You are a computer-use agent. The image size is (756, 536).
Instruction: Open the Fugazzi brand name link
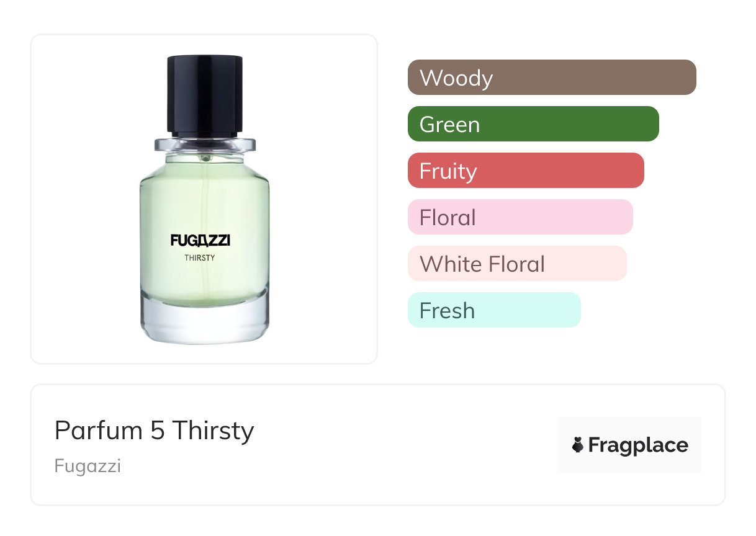(x=88, y=465)
